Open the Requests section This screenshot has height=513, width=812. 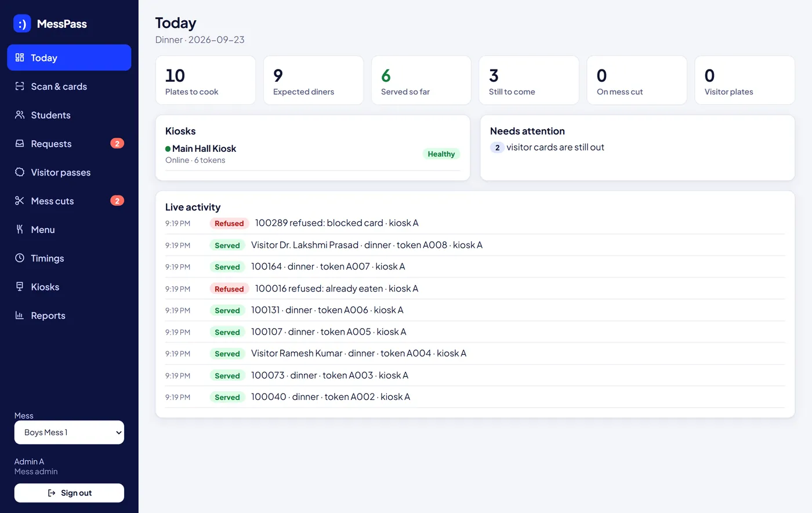[69, 143]
